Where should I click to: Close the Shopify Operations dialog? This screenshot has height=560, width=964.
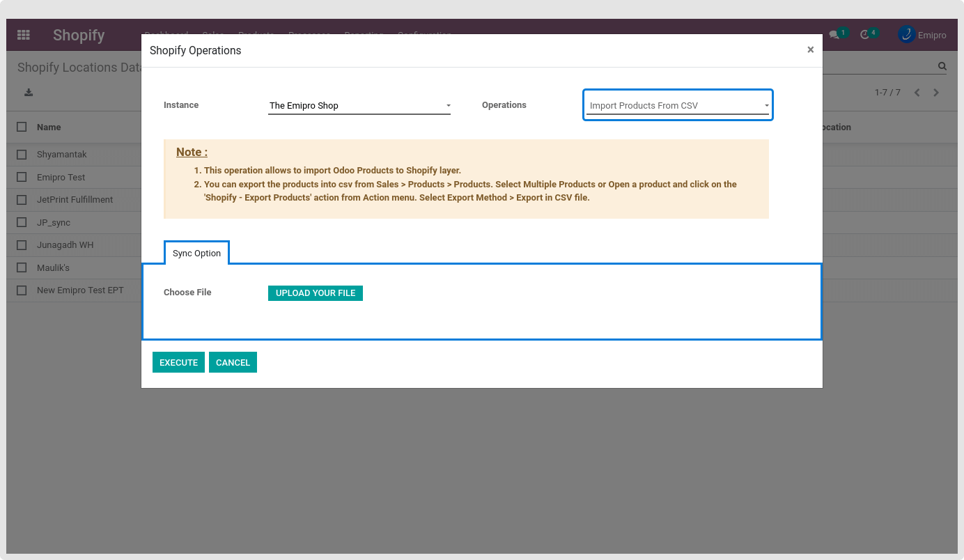pyautogui.click(x=810, y=49)
